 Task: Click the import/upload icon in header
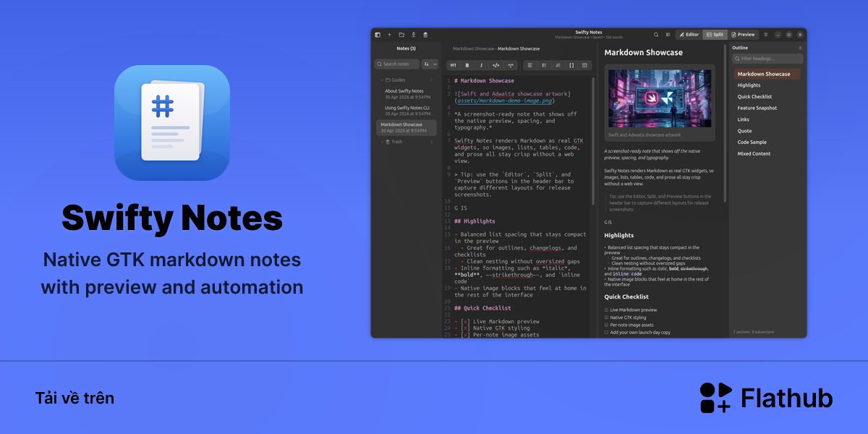point(414,35)
